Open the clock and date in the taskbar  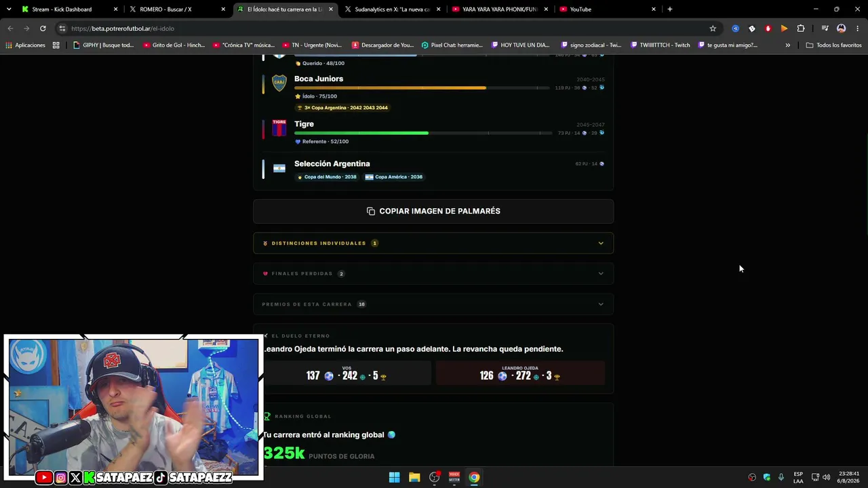849,477
